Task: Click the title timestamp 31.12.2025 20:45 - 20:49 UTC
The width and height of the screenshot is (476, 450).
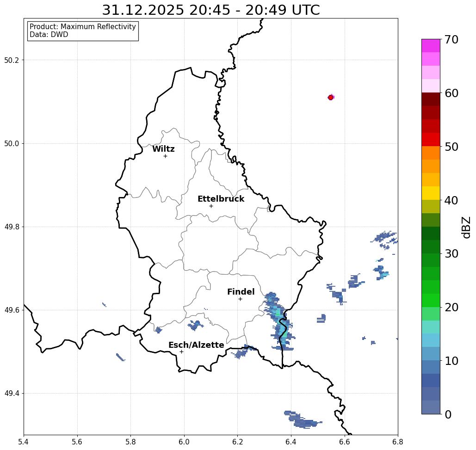Action: 210,10
